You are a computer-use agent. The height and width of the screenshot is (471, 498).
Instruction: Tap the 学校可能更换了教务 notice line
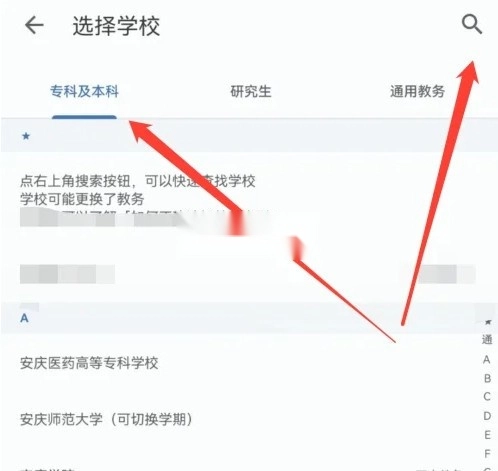click(82, 199)
